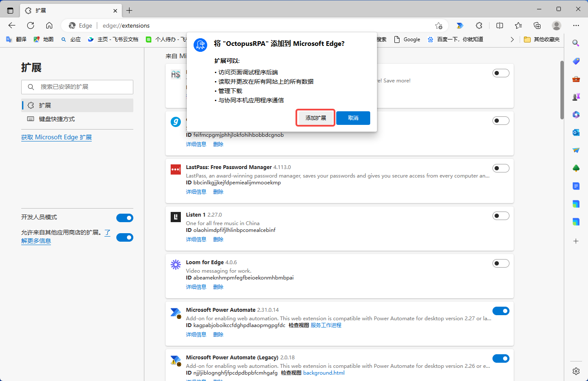Expand the overflowing bookmarks chevron
588x381 pixels.
[x=512, y=40]
